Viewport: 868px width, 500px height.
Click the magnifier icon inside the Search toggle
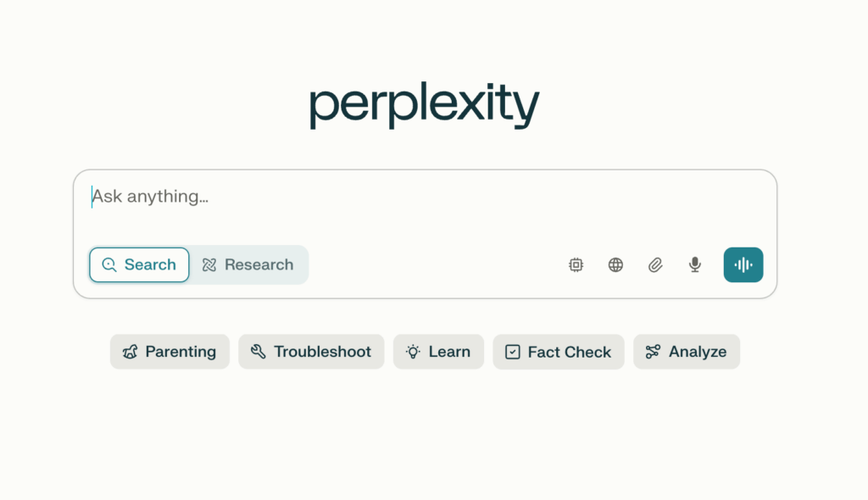[109, 264]
